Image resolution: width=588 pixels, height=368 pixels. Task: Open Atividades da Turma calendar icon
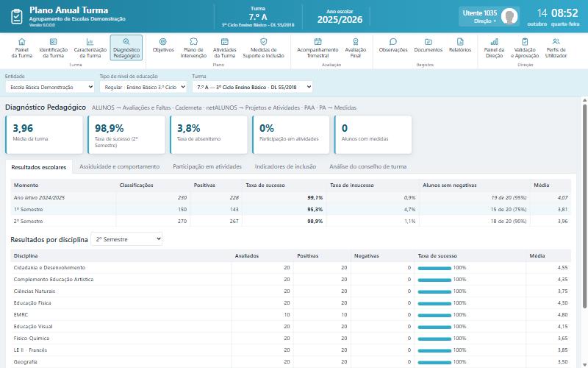225,41
